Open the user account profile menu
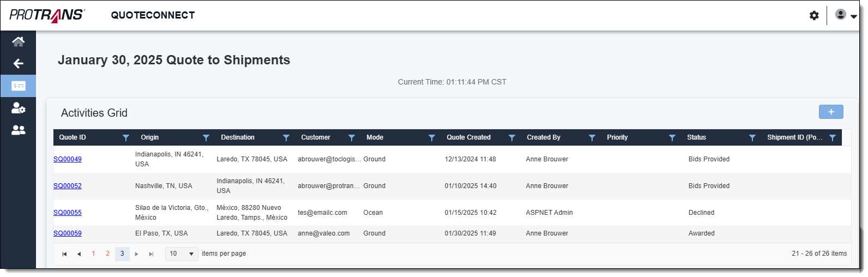Viewport: 868px width, 277px height. point(846,15)
